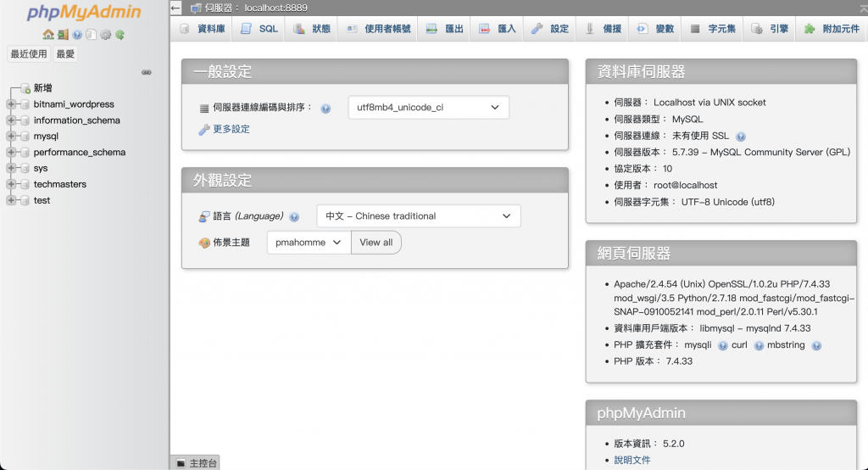Open the 附加元件 plugins tab
Viewport: 868px width, 470px height.
[x=832, y=29]
